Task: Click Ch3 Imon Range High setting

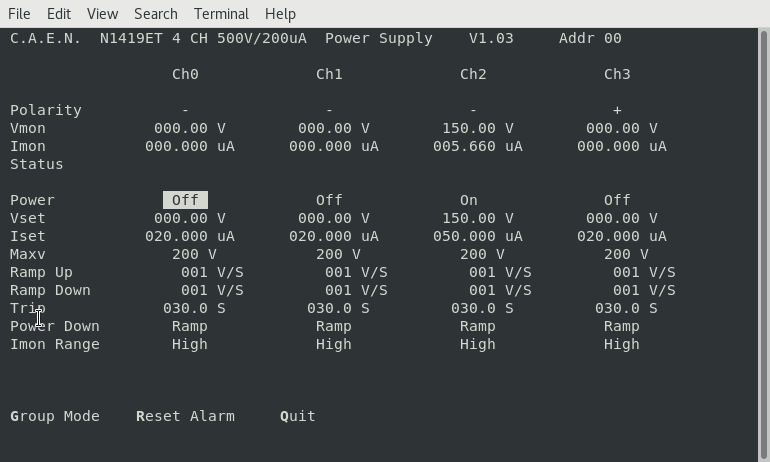Action: click(x=621, y=344)
